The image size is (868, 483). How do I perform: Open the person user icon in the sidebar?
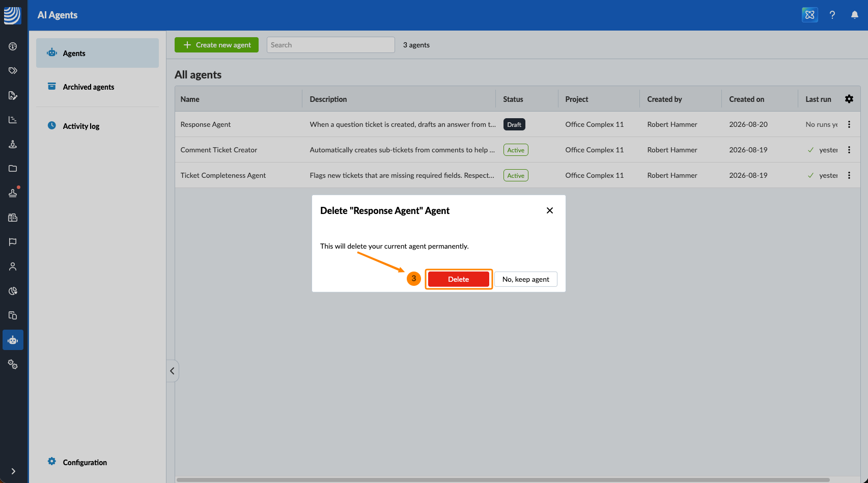13,266
